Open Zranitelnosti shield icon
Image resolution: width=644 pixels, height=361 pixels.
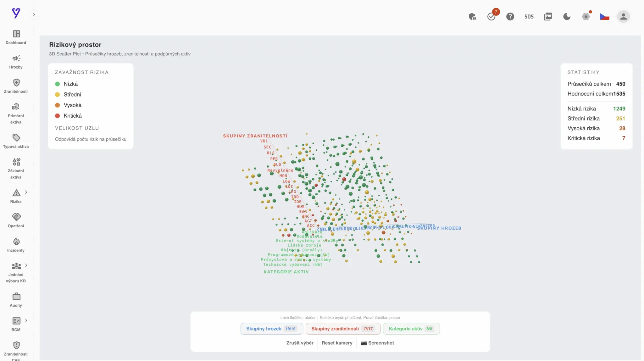[x=16, y=83]
